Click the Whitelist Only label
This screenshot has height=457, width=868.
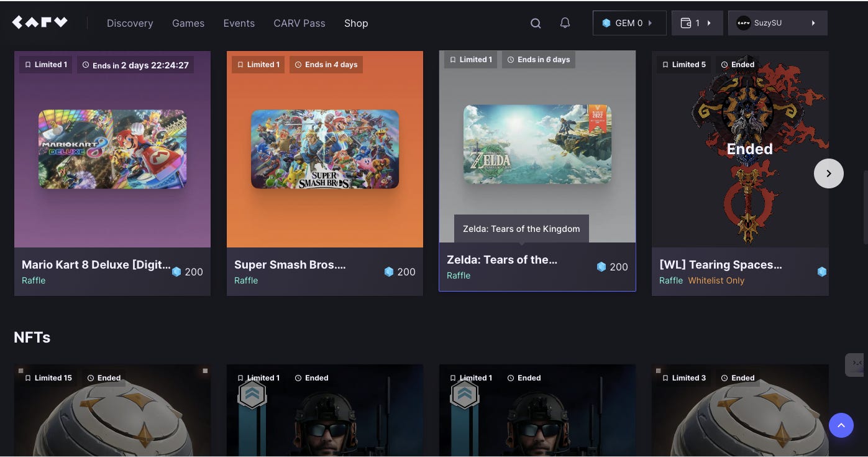click(x=716, y=280)
